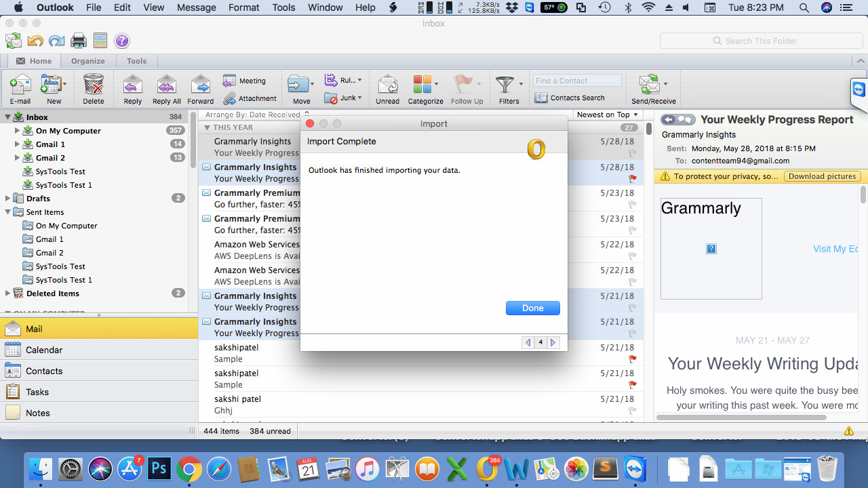
Task: Go to previous page in Import dialog
Action: [x=528, y=343]
